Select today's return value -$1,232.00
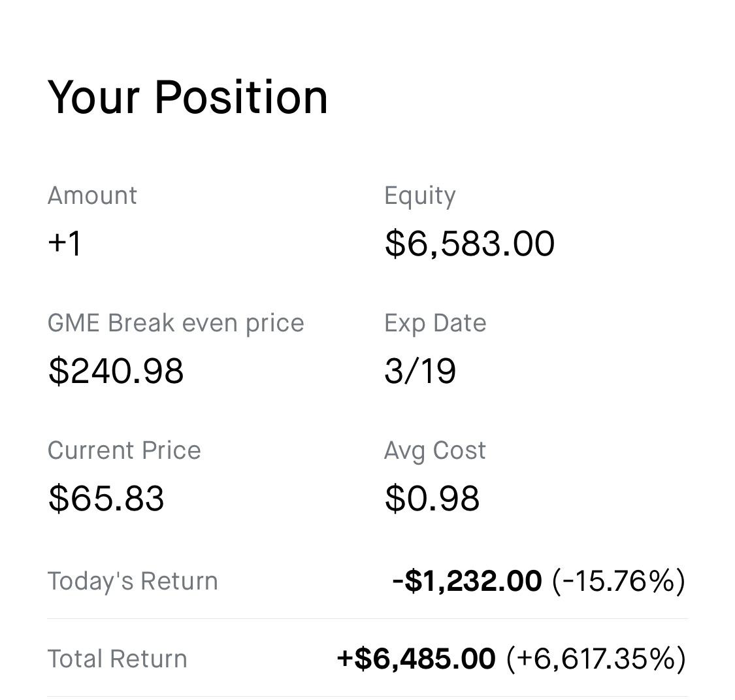Image resolution: width=735 pixels, height=700 pixels. (x=466, y=580)
